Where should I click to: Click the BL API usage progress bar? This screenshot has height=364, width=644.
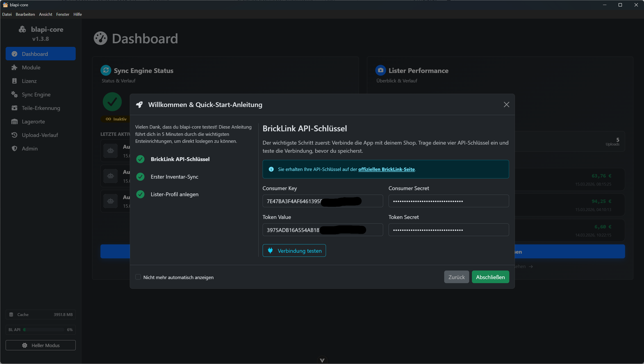[44, 330]
